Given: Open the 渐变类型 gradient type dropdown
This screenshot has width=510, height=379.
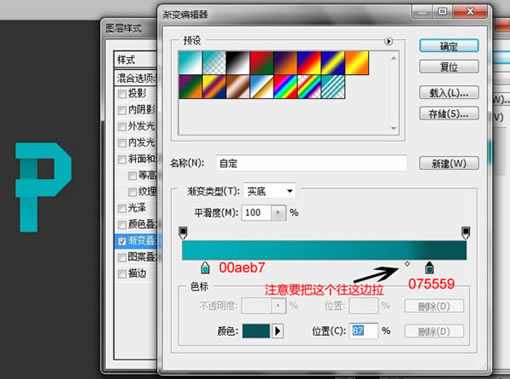Looking at the screenshot, I should pos(269,191).
